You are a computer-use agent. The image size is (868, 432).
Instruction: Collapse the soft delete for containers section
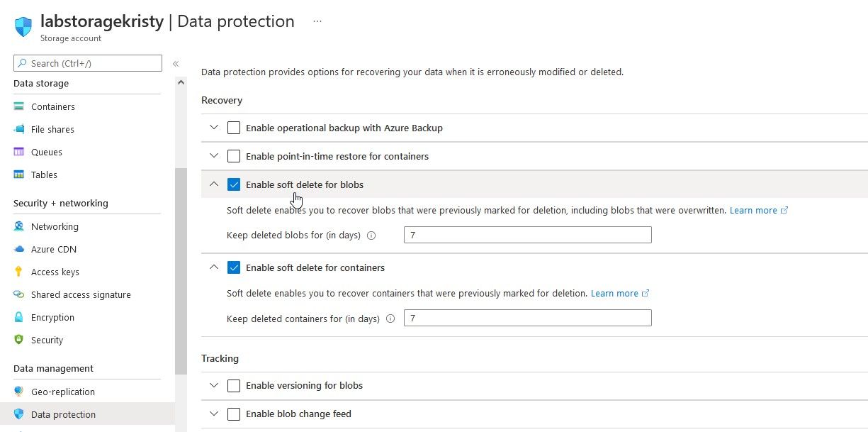214,267
